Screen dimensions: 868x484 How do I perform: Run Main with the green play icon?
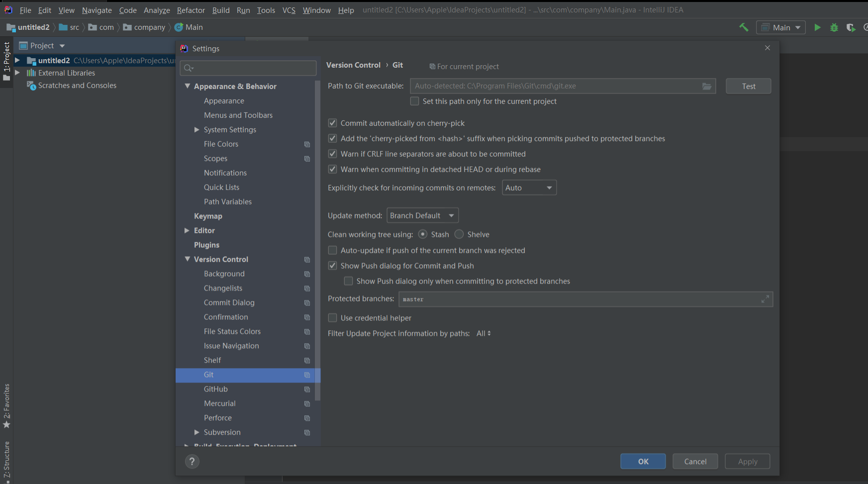pos(817,27)
